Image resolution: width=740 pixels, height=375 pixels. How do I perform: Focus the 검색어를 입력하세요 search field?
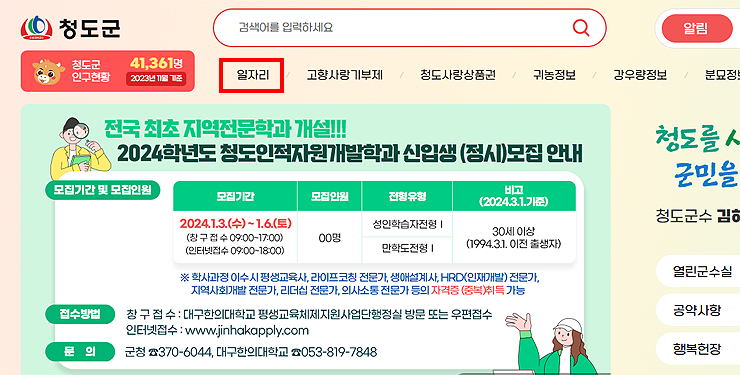coord(409,27)
